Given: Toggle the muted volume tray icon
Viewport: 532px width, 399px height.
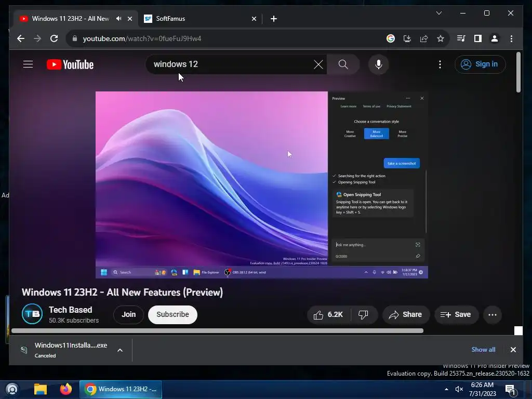Looking at the screenshot, I should pyautogui.click(x=459, y=390).
